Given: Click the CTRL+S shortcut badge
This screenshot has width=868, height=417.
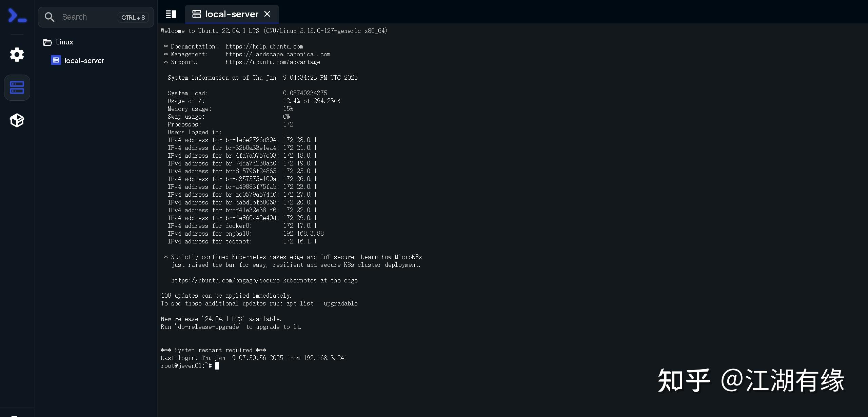Looking at the screenshot, I should [x=133, y=17].
